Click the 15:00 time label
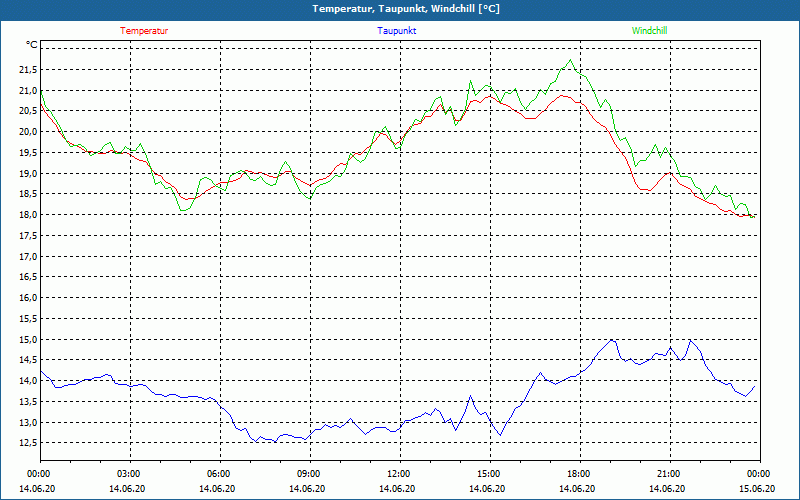Image resolution: width=800 pixels, height=500 pixels. click(x=489, y=474)
